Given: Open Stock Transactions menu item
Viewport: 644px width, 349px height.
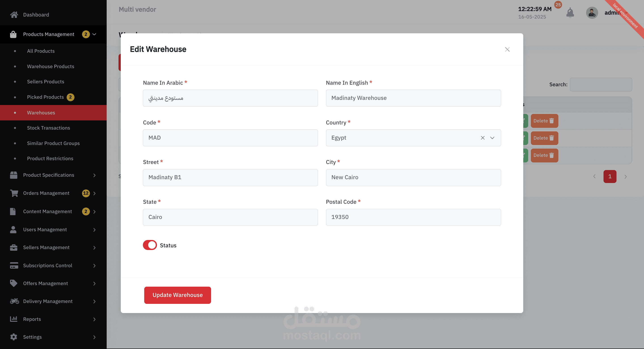Looking at the screenshot, I should tap(49, 128).
